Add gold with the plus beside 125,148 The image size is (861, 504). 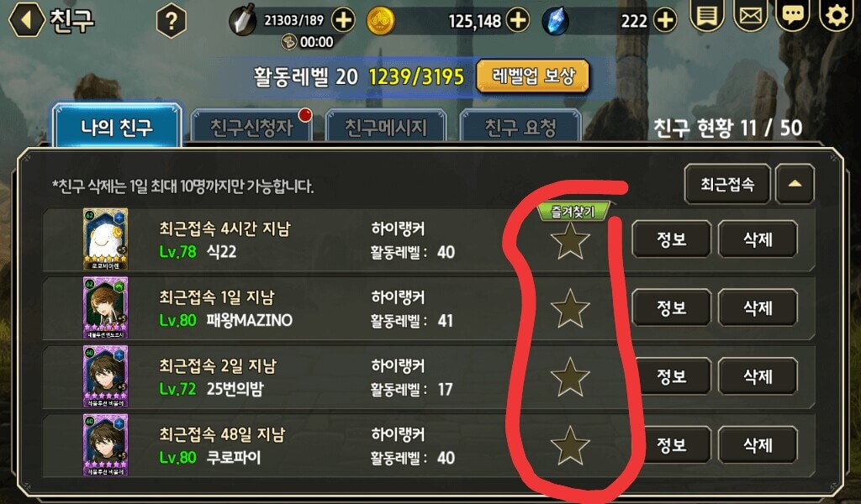click(517, 20)
